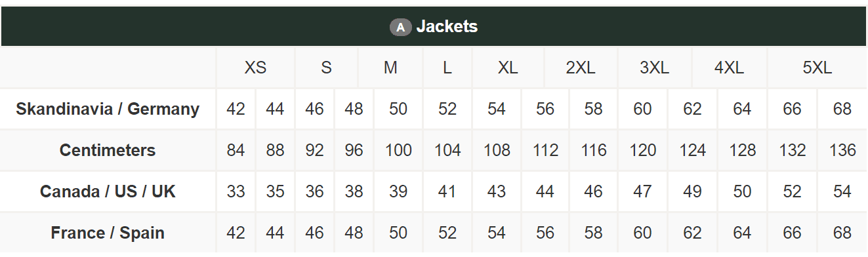Select the XS size column header
Viewport: 868px width, 257px height.
256,68
